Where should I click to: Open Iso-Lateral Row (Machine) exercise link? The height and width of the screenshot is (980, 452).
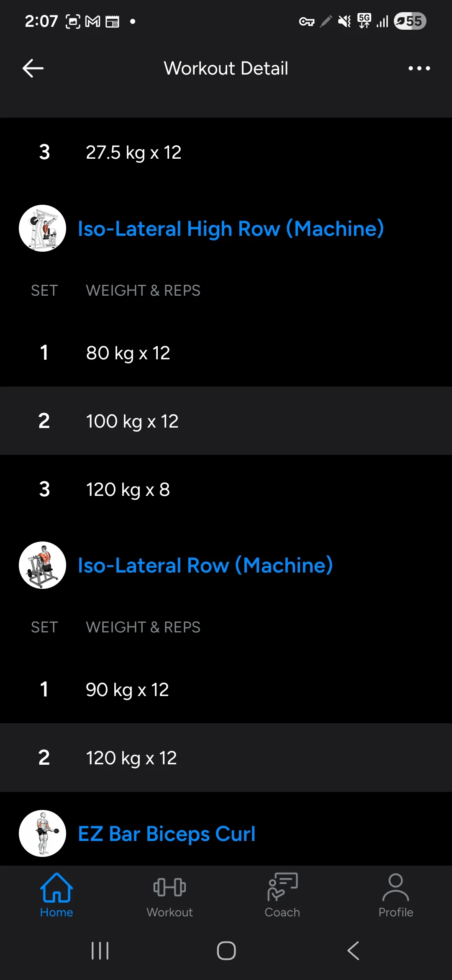point(205,565)
